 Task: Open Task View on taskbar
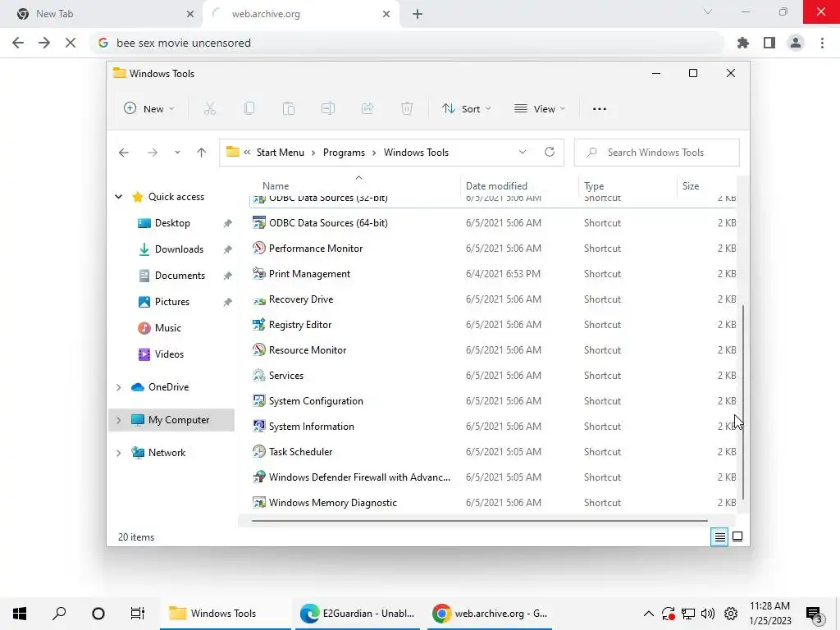(138, 614)
